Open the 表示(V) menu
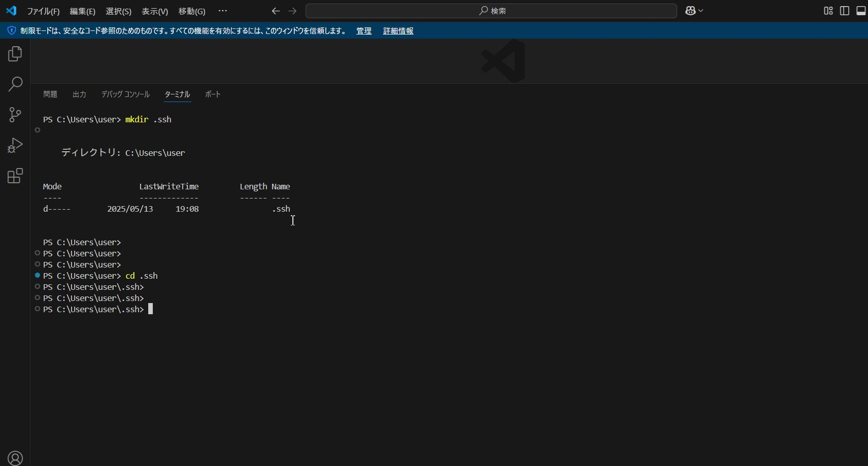Image resolution: width=868 pixels, height=466 pixels. [x=155, y=11]
